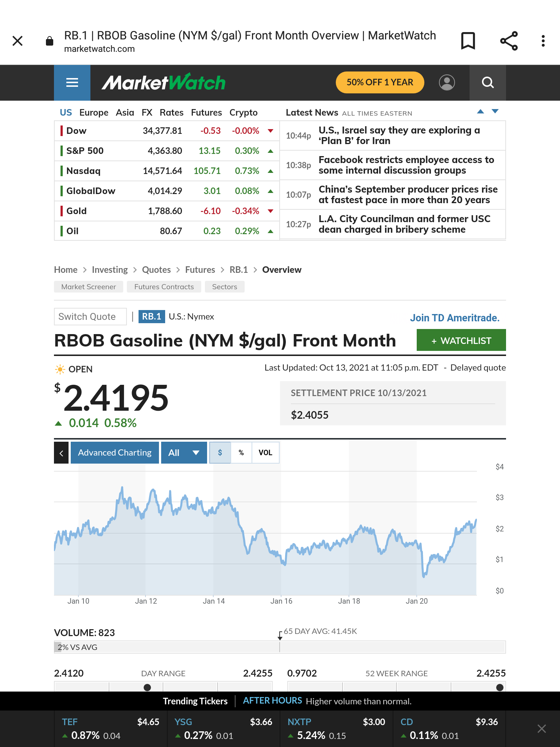Collapse chart panel with left chevron

coord(61,453)
